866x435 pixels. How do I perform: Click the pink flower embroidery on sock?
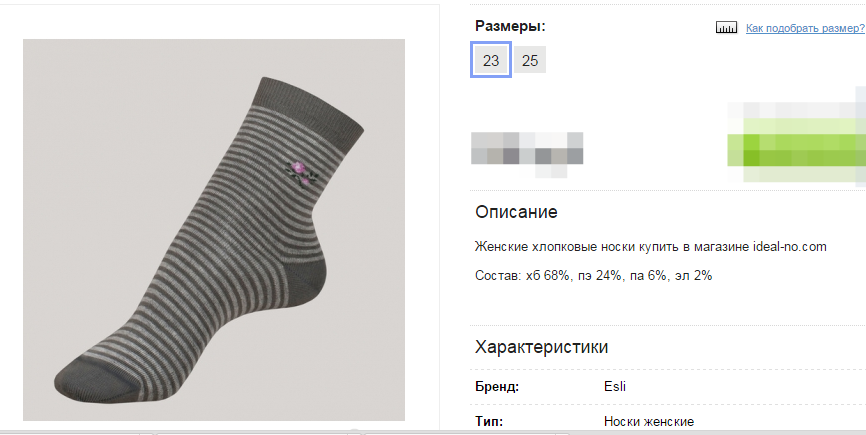[x=297, y=169]
